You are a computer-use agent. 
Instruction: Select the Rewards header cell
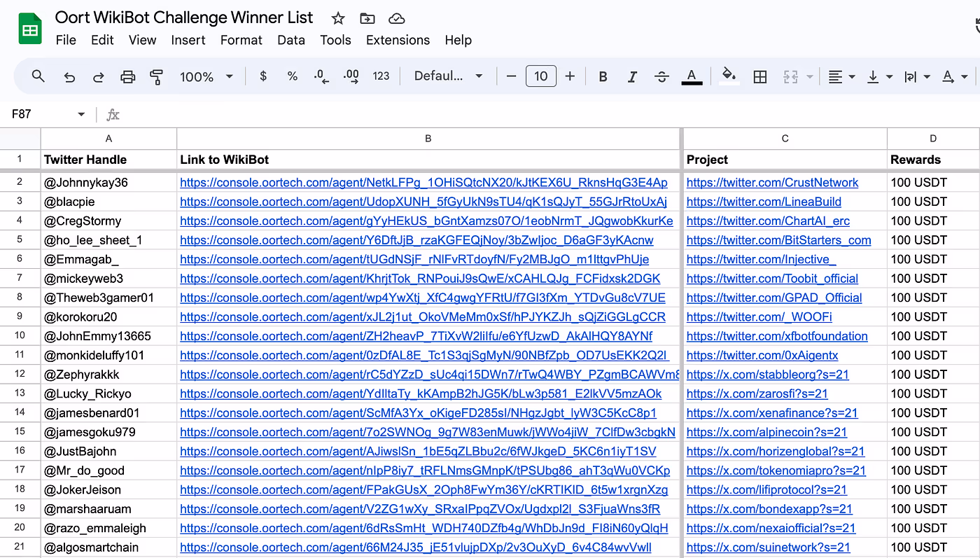(933, 160)
